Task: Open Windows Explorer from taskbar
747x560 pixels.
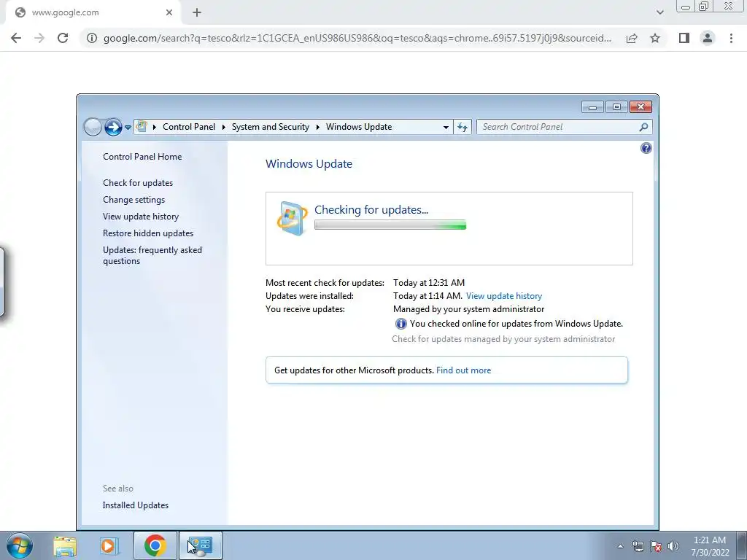Action: tap(65, 545)
